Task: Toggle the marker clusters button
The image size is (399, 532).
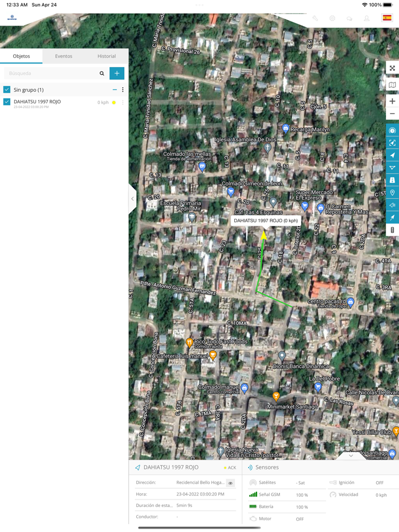Action: point(392,130)
